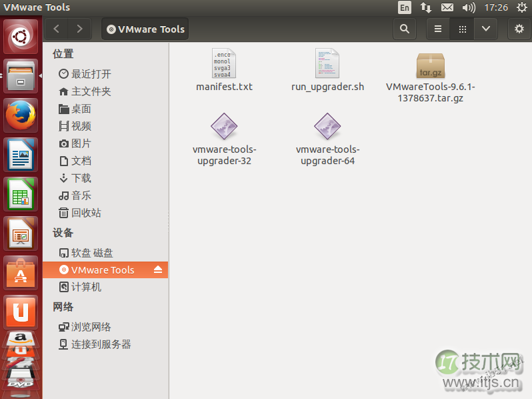
Task: Click the VMware Tools path bar button
Action: [145, 29]
